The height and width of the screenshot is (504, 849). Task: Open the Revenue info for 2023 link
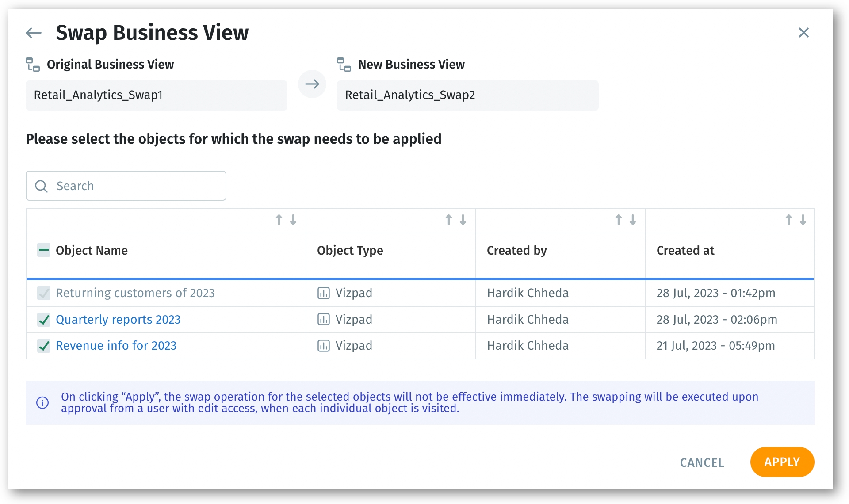click(116, 345)
